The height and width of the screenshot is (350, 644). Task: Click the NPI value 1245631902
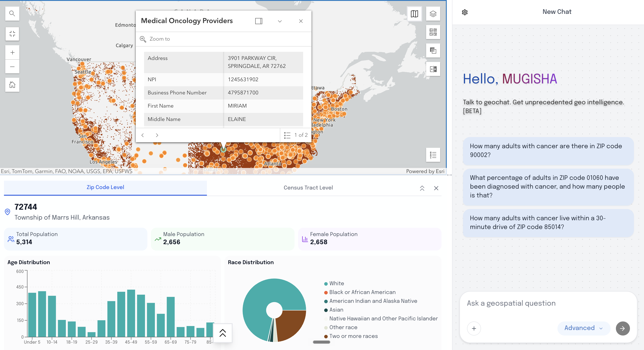pyautogui.click(x=243, y=79)
